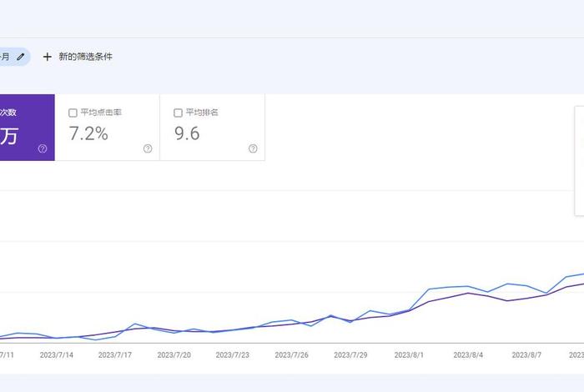Viewport: 584px width, 392px height.
Task: Add a new filter with the plus icon
Action: click(48, 57)
